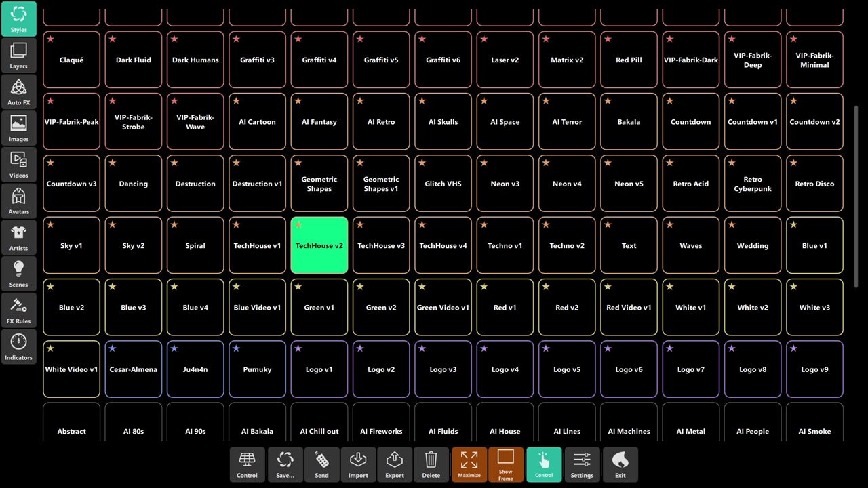The width and height of the screenshot is (868, 488).
Task: Choose the Geometric Shapes v1 tile
Action: tap(381, 184)
